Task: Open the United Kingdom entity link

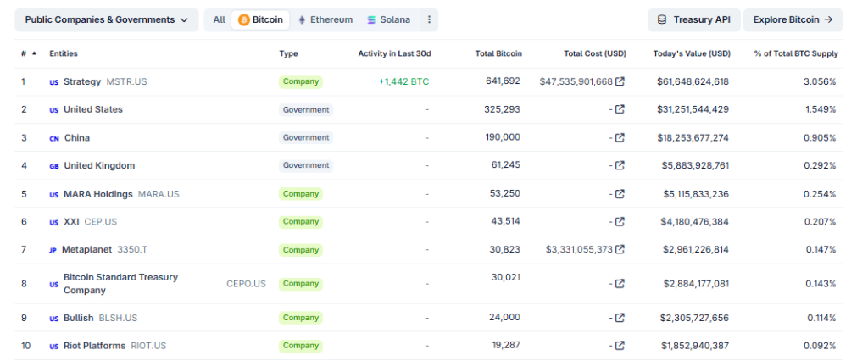Action: [99, 165]
